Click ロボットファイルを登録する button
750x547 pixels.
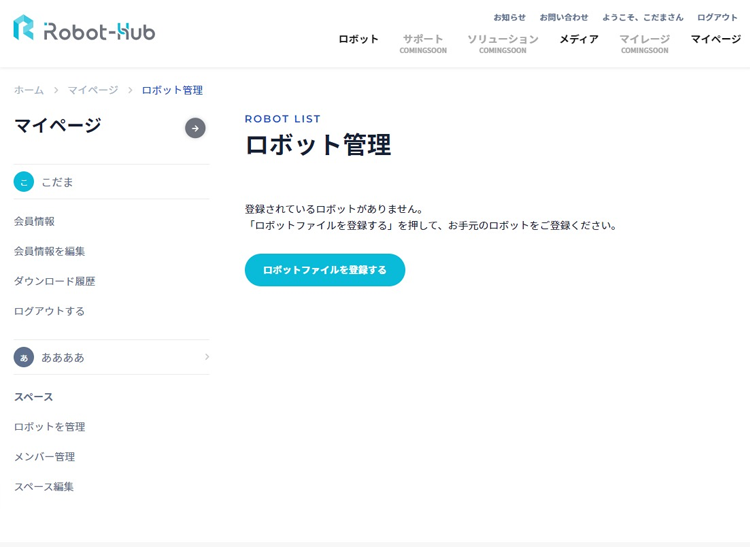[325, 270]
